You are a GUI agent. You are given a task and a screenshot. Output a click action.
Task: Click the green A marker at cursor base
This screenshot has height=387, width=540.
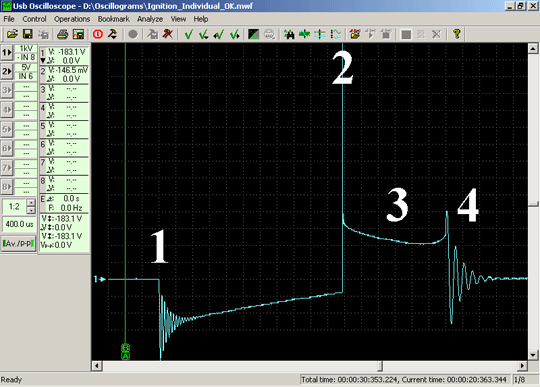click(x=125, y=356)
